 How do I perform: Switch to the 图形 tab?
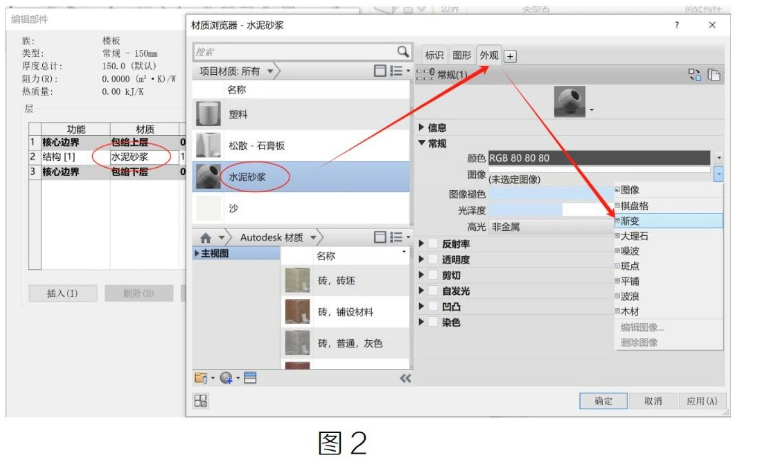point(461,55)
